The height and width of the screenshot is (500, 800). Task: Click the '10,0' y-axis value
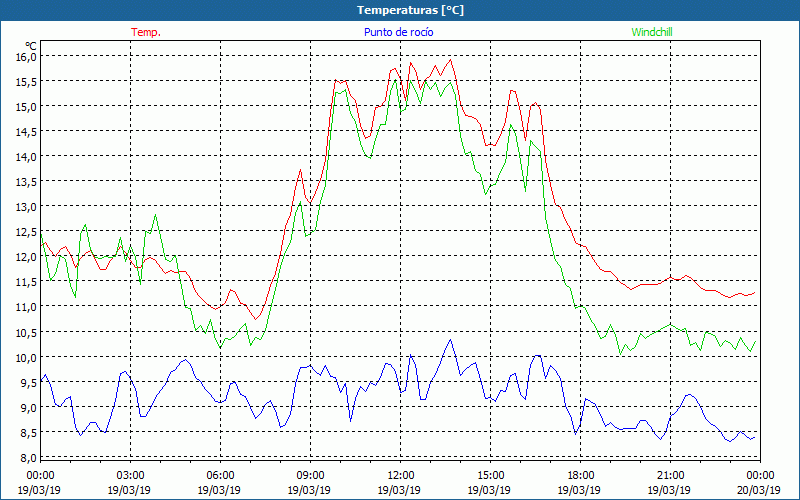pos(26,357)
